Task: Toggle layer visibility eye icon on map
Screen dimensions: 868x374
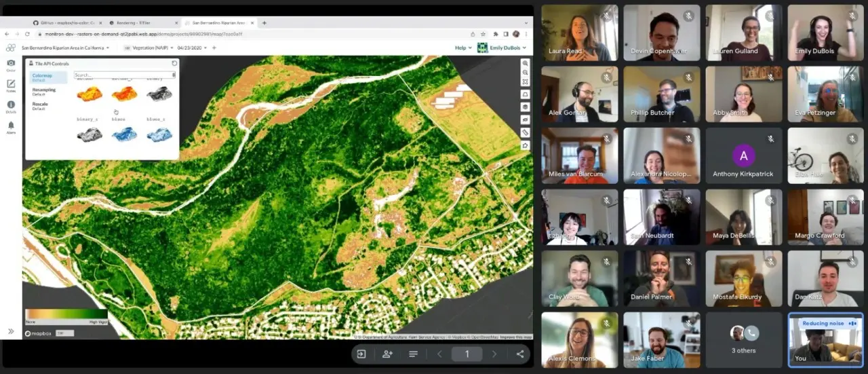Action: point(525,119)
